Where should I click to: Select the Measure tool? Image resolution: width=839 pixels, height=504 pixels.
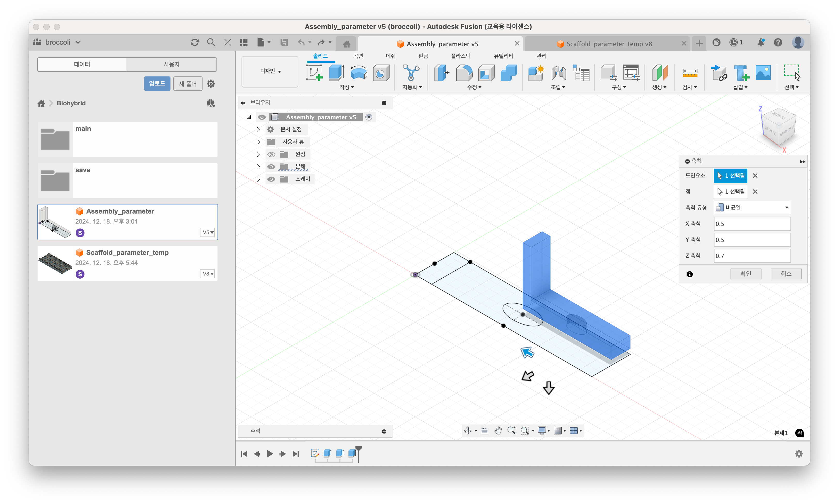pyautogui.click(x=690, y=73)
